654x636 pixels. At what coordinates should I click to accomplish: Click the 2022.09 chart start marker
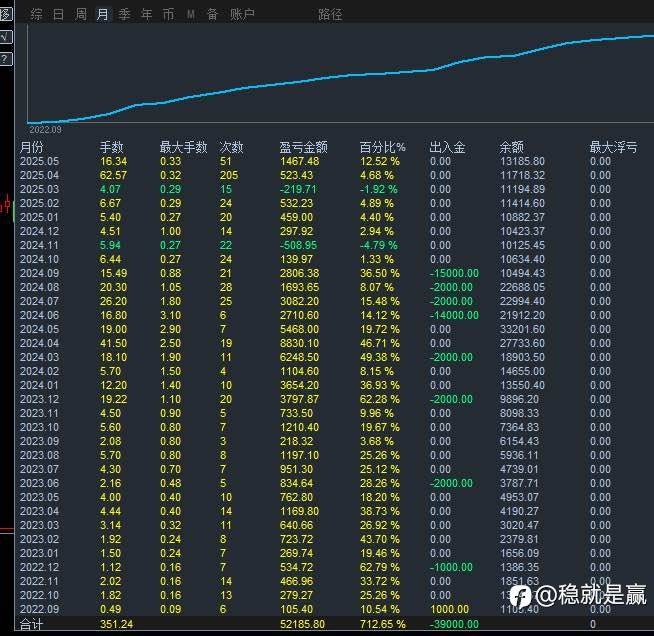pyautogui.click(x=45, y=130)
